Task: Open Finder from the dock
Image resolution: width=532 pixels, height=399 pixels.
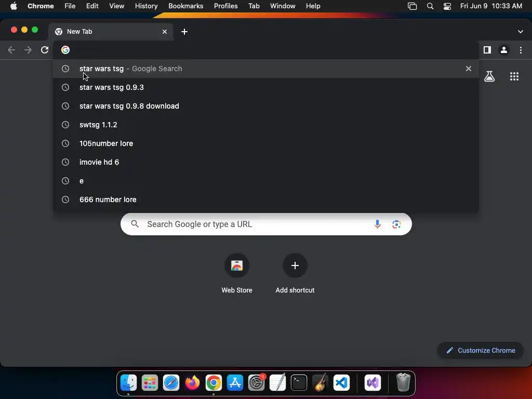Action: pyautogui.click(x=129, y=383)
